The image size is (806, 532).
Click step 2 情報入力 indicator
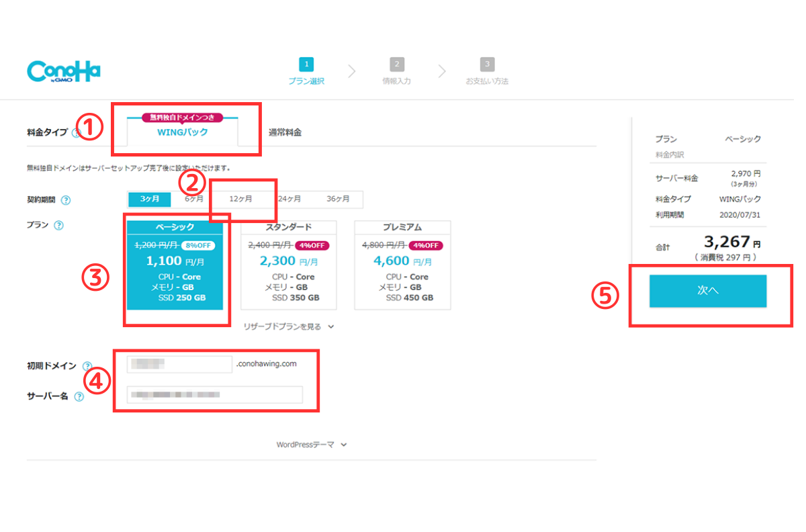397,71
